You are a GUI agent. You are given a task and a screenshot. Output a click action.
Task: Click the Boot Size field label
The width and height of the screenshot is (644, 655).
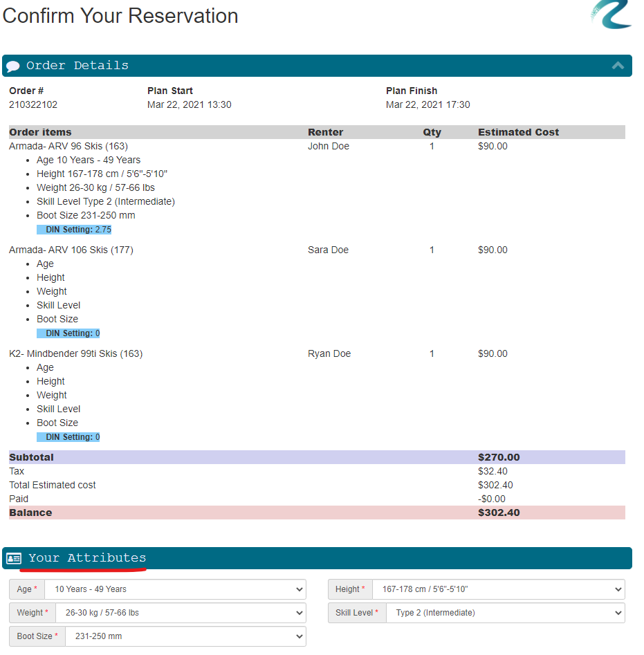[37, 636]
